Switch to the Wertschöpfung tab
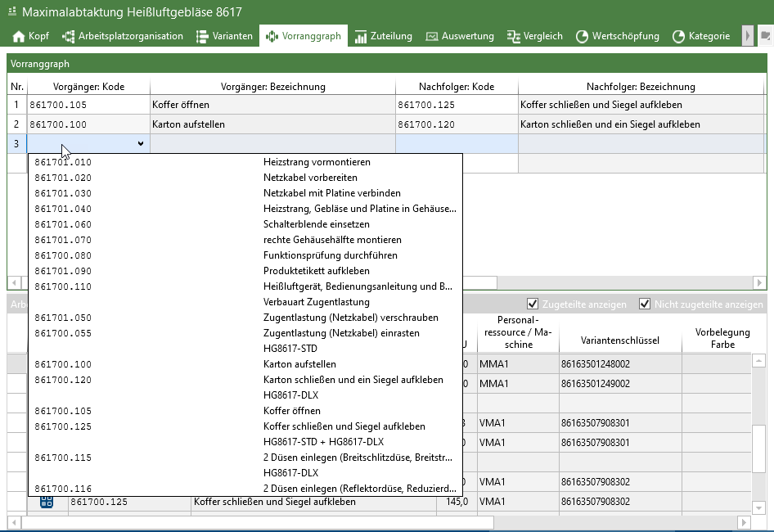 [618, 36]
